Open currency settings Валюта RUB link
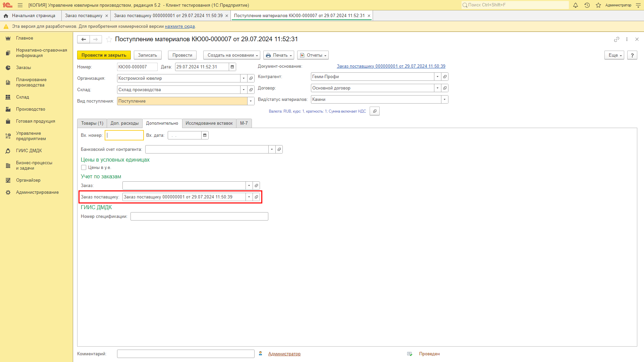Image resolution: width=644 pixels, height=362 pixels. [317, 111]
